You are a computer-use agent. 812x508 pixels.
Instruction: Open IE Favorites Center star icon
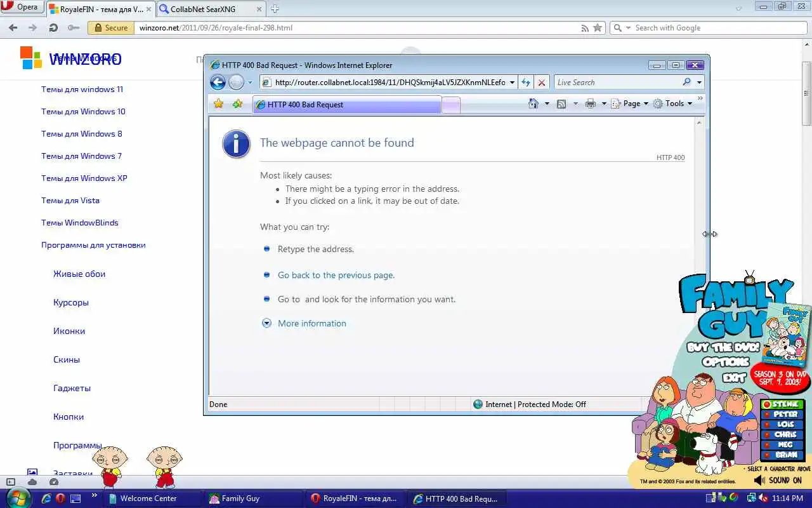pos(218,104)
